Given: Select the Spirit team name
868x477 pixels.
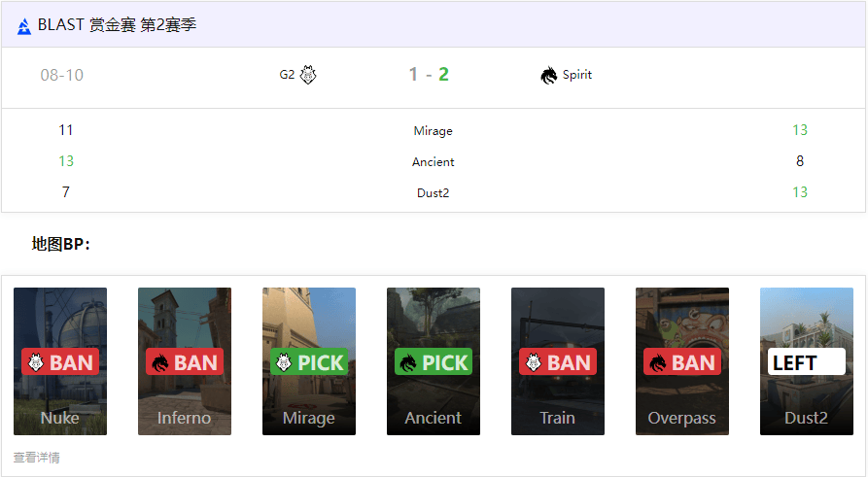Looking at the screenshot, I should (x=577, y=75).
